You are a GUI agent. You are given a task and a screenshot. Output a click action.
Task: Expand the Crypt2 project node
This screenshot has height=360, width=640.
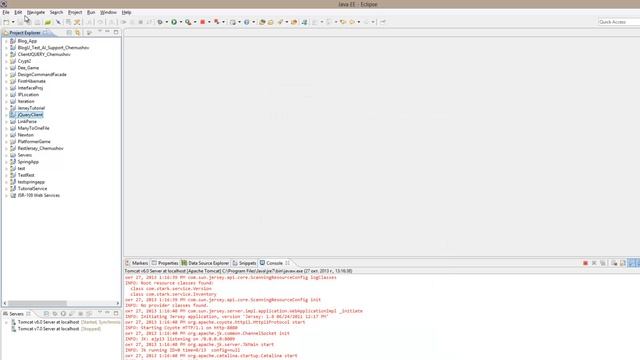[7, 61]
